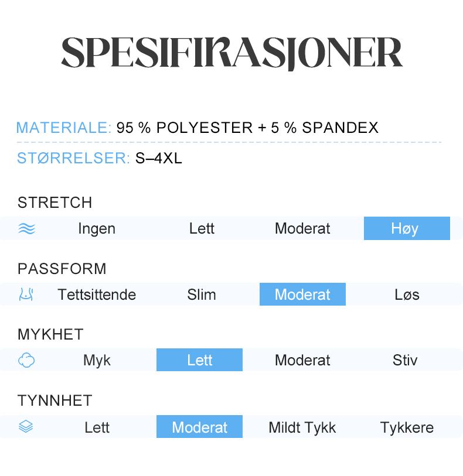The image size is (463, 476).
Task: Choose 'Moderat' in Stretch row
Action: [x=302, y=228]
